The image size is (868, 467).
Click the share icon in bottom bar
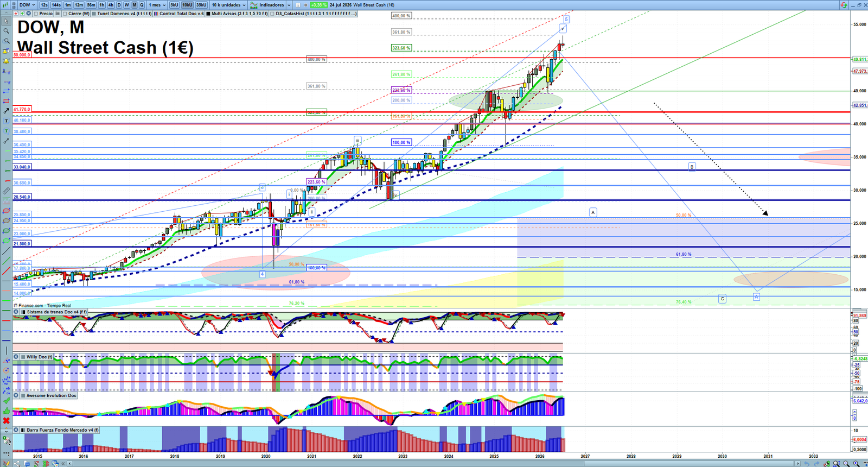(17, 463)
